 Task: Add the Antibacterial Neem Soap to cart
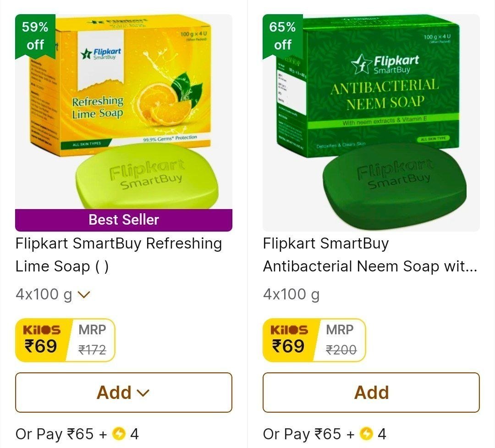tap(371, 393)
